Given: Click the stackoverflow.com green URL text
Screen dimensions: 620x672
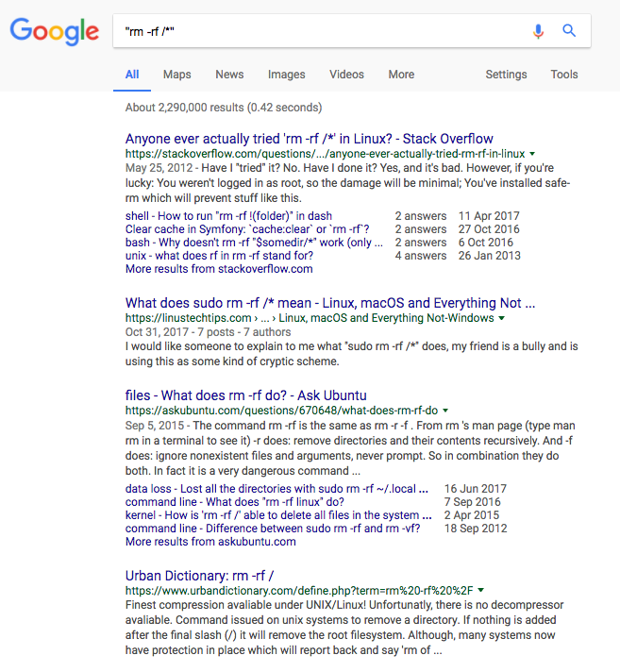Looking at the screenshot, I should 325,154.
